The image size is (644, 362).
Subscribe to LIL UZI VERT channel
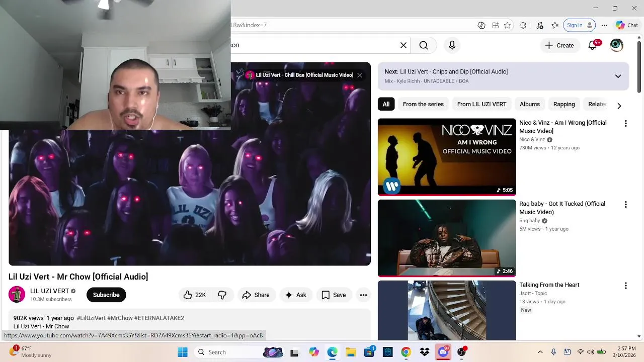click(106, 295)
